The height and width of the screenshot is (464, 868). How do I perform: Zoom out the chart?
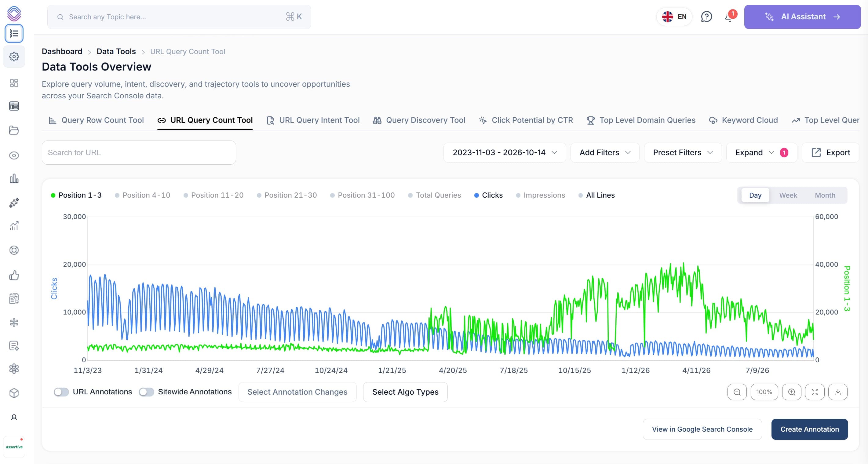click(737, 392)
